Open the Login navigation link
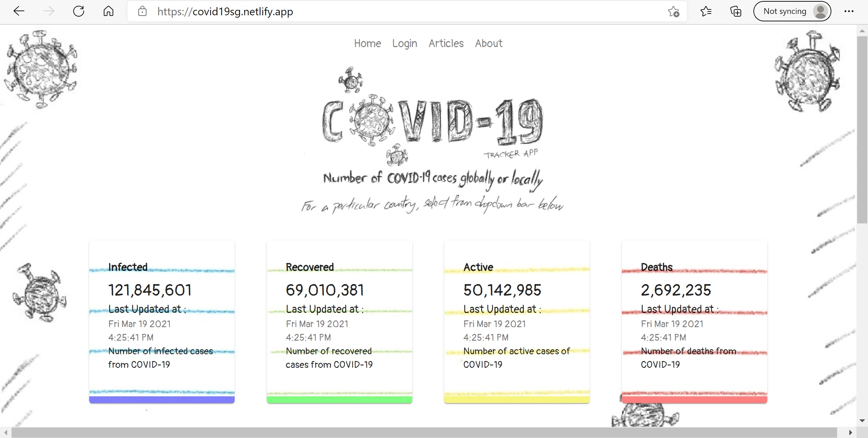 405,43
